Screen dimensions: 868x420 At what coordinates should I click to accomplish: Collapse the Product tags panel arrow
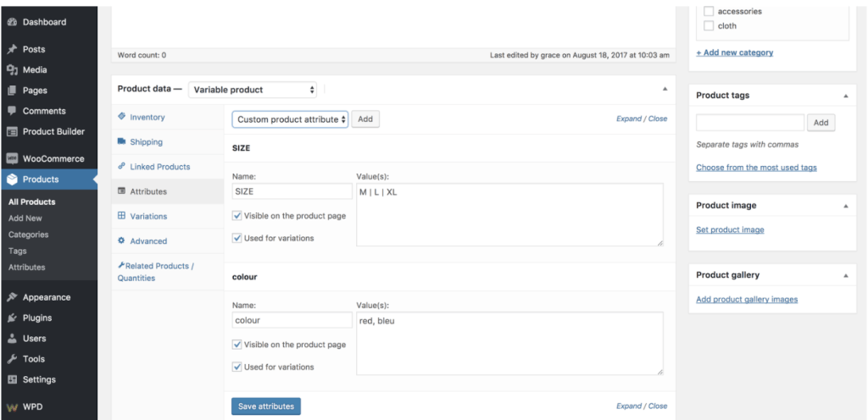point(845,96)
